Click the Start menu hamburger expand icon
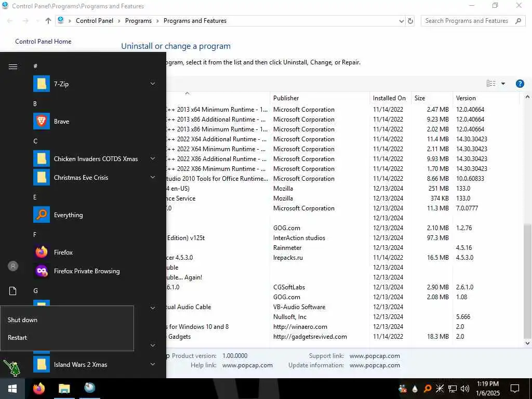 coord(13,66)
